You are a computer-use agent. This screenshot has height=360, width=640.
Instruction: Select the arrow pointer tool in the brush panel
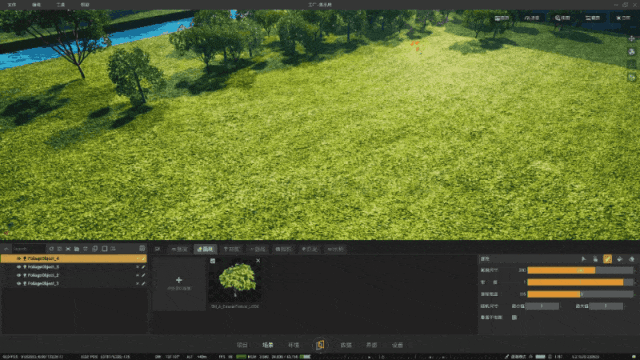583,259
